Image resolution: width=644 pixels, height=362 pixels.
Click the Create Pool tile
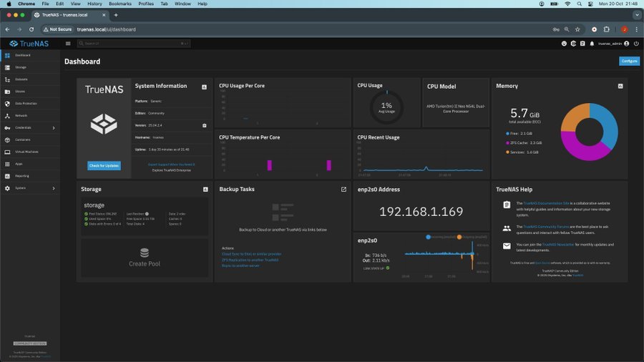tap(145, 257)
